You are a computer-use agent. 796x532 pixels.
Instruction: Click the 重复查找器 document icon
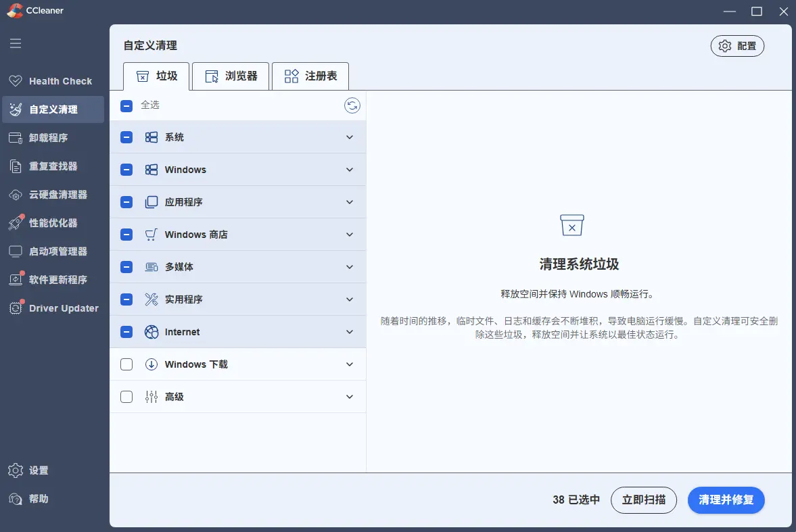coord(16,166)
